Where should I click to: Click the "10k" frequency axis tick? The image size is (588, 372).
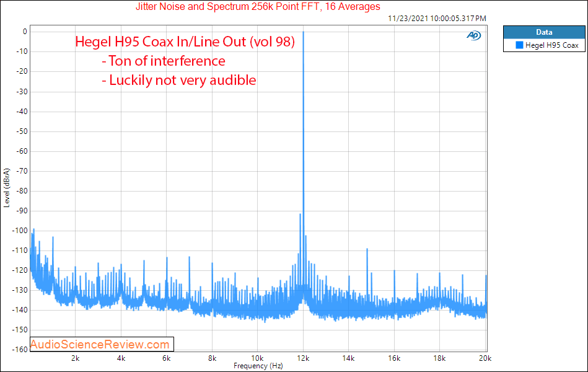pos(257,358)
